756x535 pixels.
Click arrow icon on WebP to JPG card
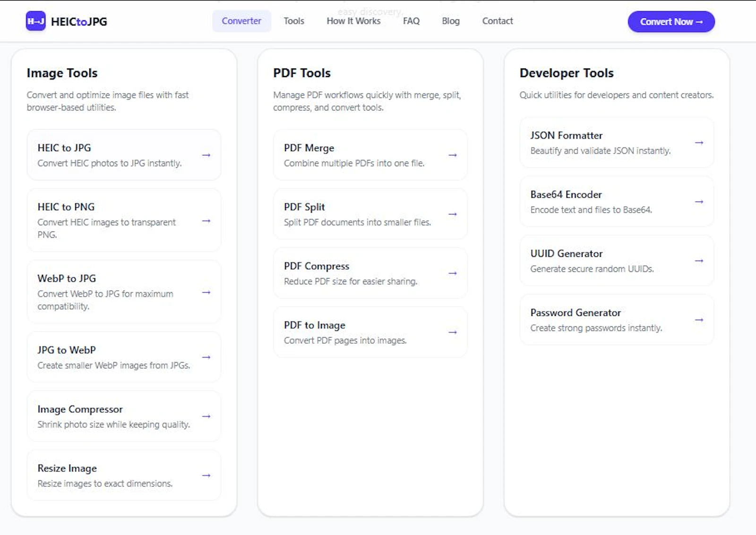pyautogui.click(x=206, y=293)
